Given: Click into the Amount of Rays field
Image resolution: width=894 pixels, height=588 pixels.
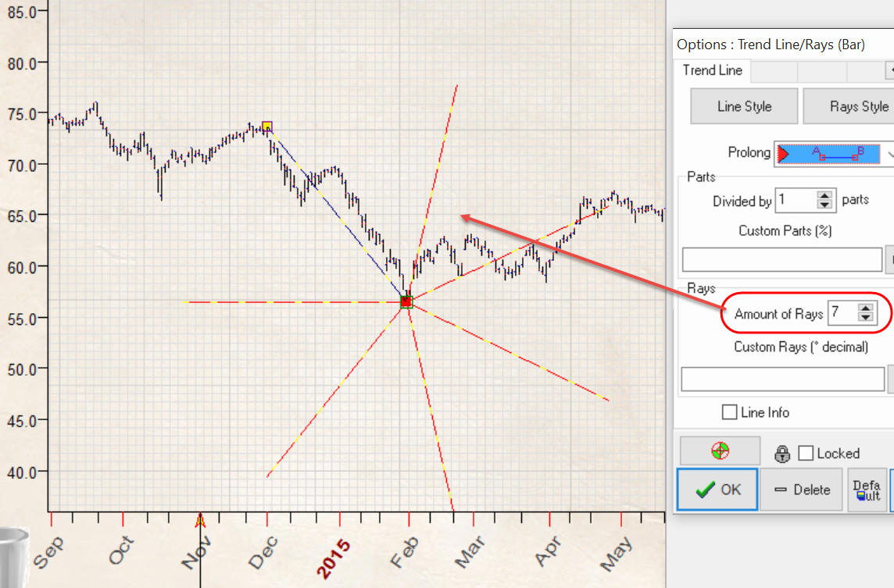Looking at the screenshot, I should click(843, 312).
